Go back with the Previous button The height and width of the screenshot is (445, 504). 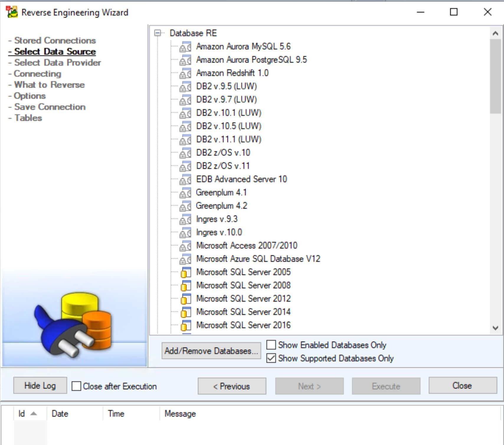click(232, 386)
